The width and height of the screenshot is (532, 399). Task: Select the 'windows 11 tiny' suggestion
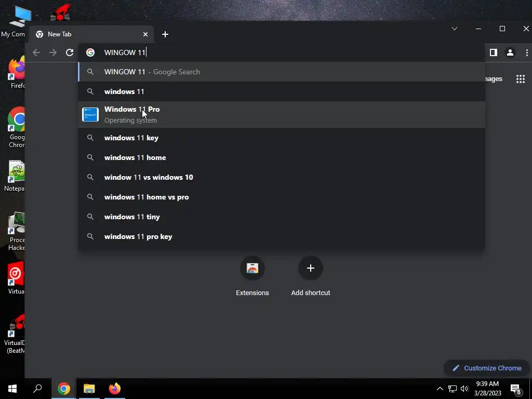[x=282, y=217]
